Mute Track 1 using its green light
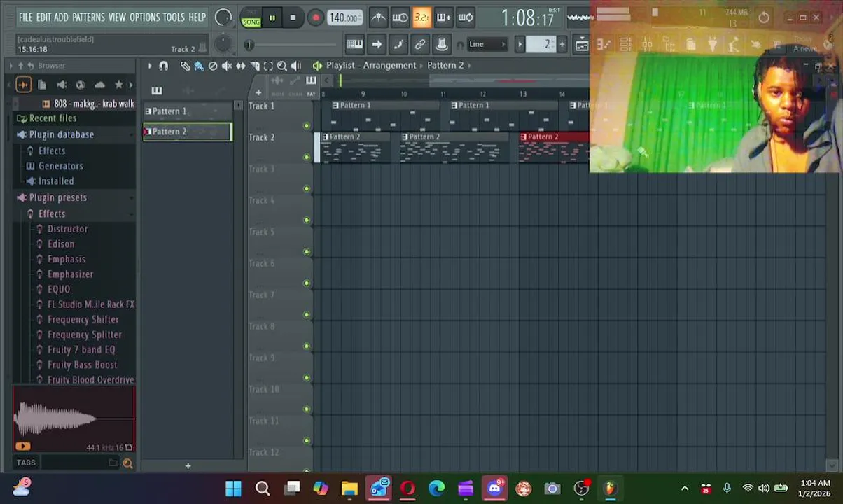The width and height of the screenshot is (843, 504). (306, 125)
